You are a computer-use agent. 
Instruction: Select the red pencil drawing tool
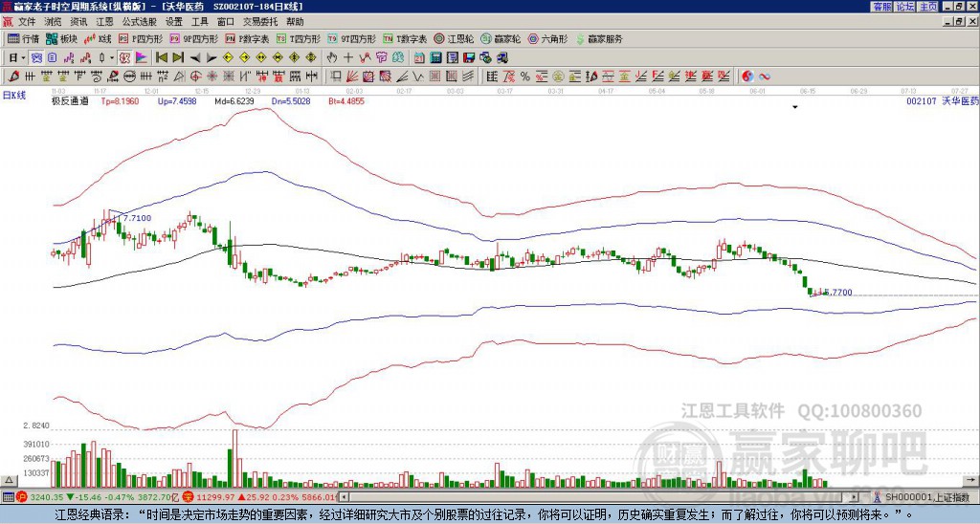click(13, 76)
